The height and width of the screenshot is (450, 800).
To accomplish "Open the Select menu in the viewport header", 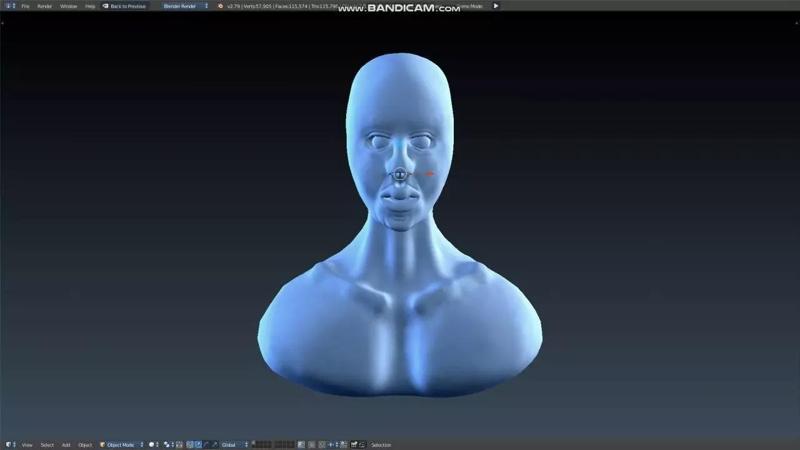I will point(47,445).
